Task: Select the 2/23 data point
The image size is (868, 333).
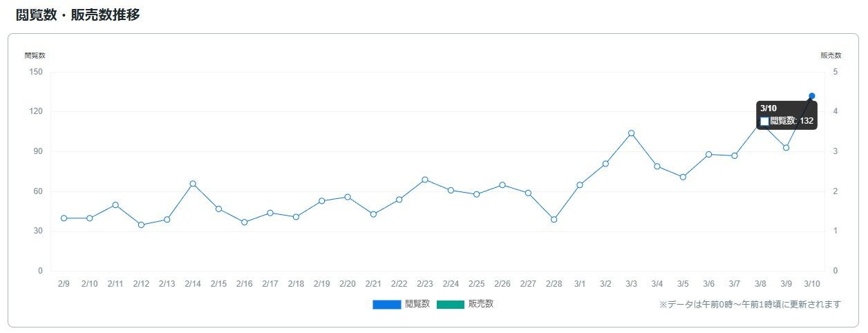Action: click(x=425, y=180)
